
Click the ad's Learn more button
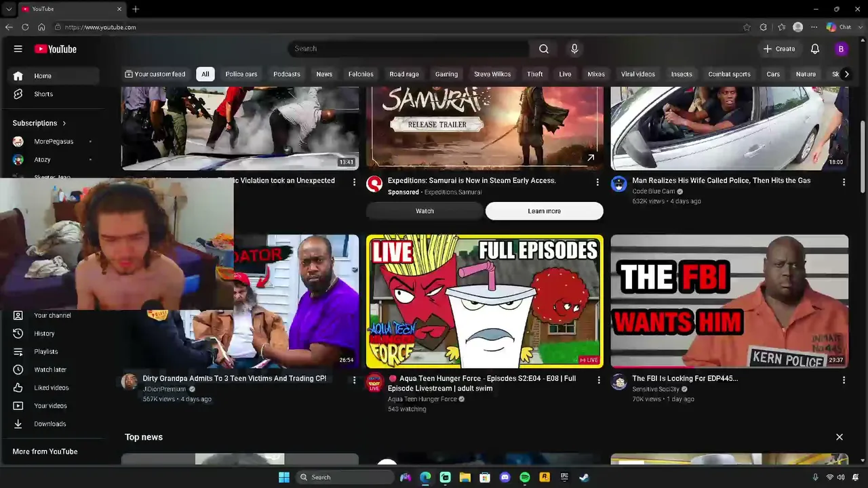tap(545, 211)
